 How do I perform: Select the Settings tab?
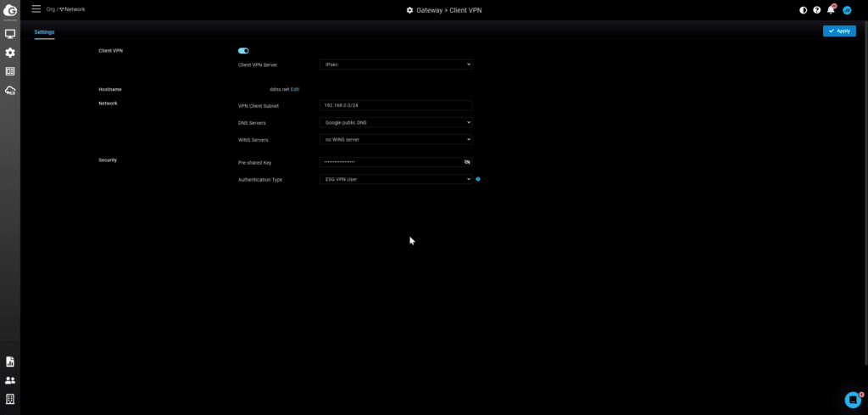[44, 32]
